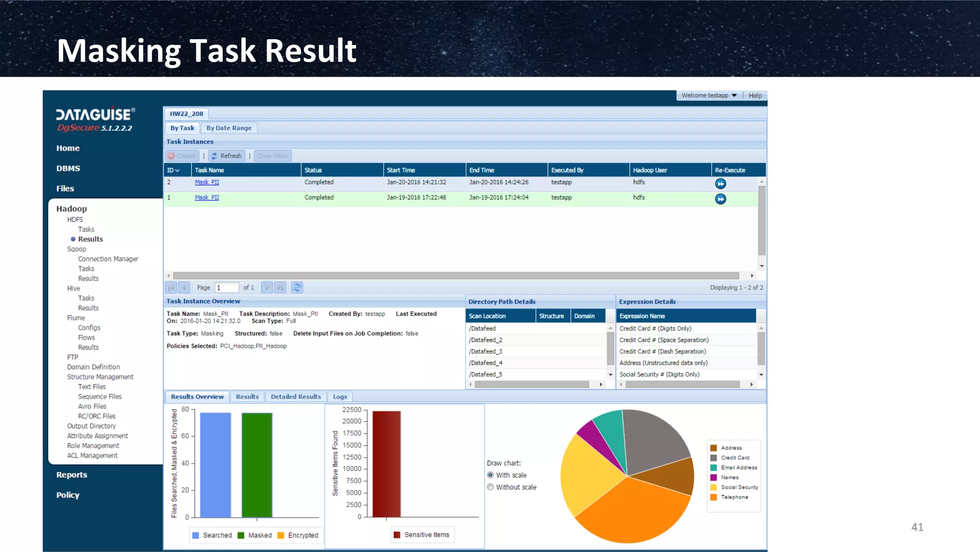
Task: Click Social Security legend color swatch
Action: (x=713, y=487)
